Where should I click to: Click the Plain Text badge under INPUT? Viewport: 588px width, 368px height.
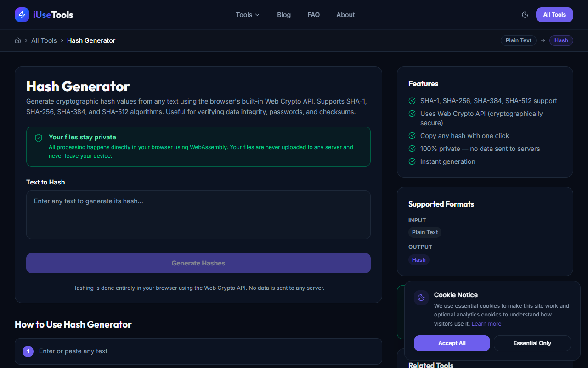pyautogui.click(x=425, y=232)
